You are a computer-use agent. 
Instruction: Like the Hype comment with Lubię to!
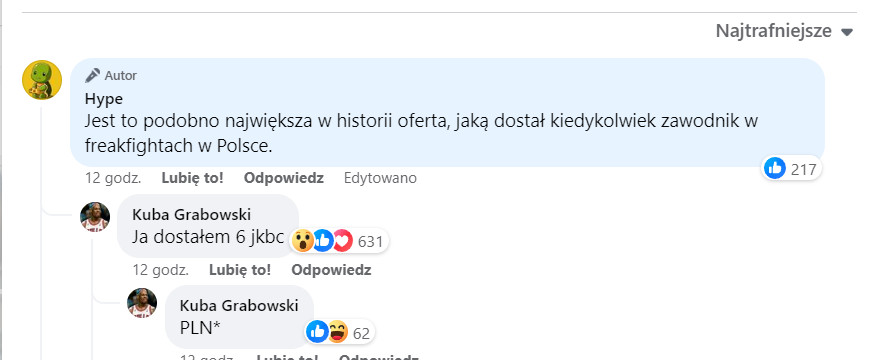193,178
